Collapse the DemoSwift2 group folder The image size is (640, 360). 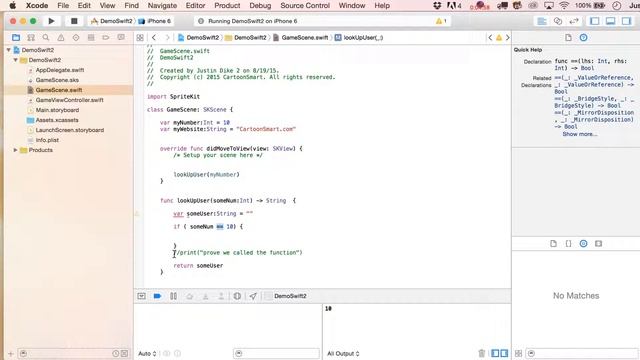click(x=16, y=60)
